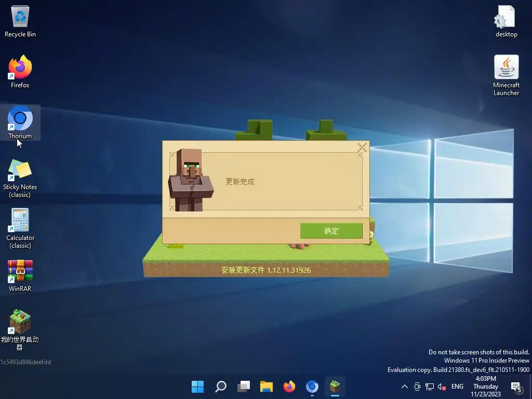Select the Calculator (classic) shortcut
Screen dimensions: 532x399
[x=20, y=229]
